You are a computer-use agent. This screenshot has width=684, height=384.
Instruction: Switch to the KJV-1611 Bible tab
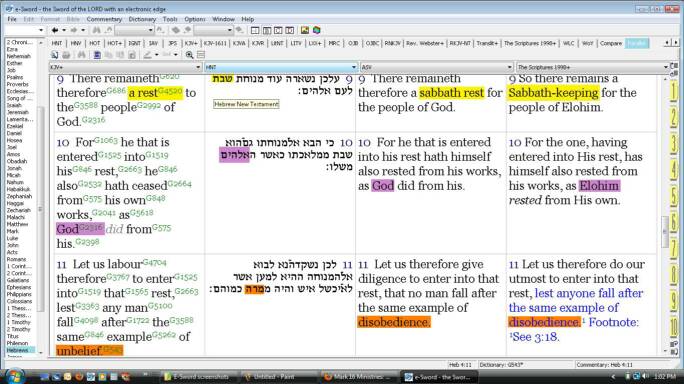click(x=215, y=43)
